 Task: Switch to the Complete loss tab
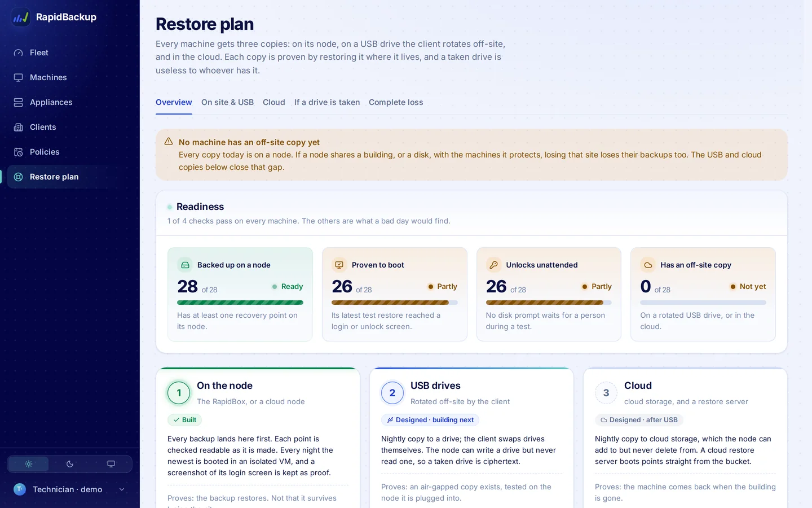[x=396, y=102]
